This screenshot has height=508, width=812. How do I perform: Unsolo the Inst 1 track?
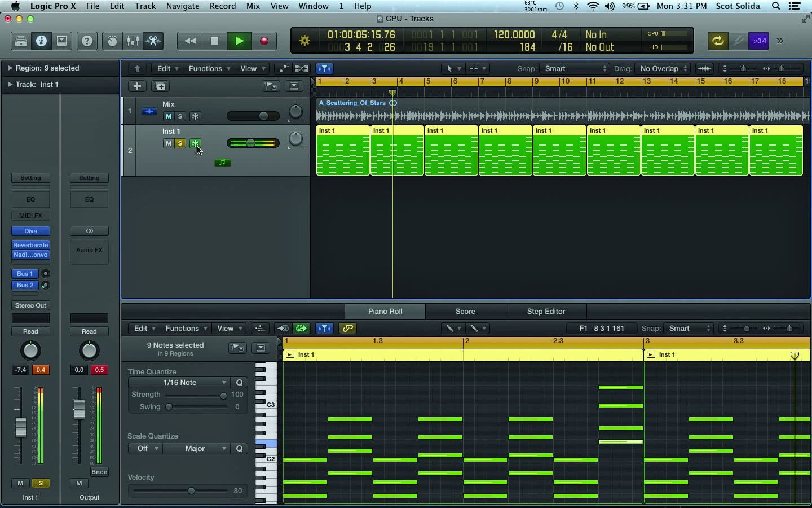tap(180, 143)
